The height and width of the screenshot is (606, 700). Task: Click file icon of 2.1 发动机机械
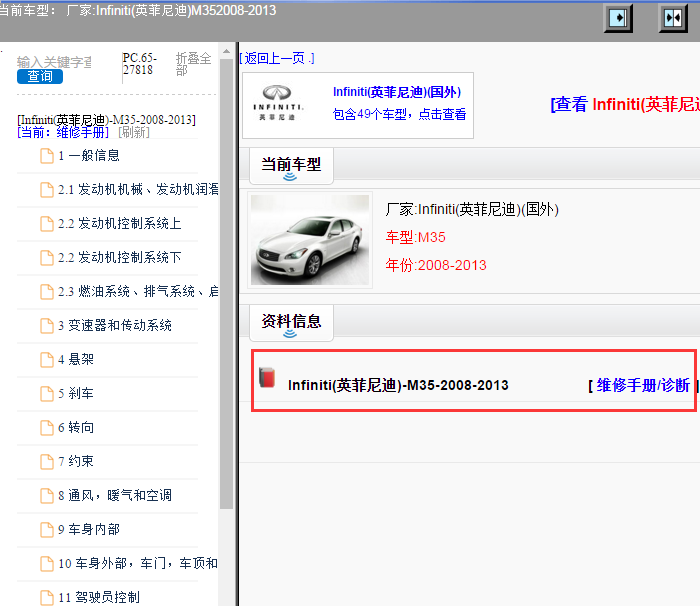[47, 190]
